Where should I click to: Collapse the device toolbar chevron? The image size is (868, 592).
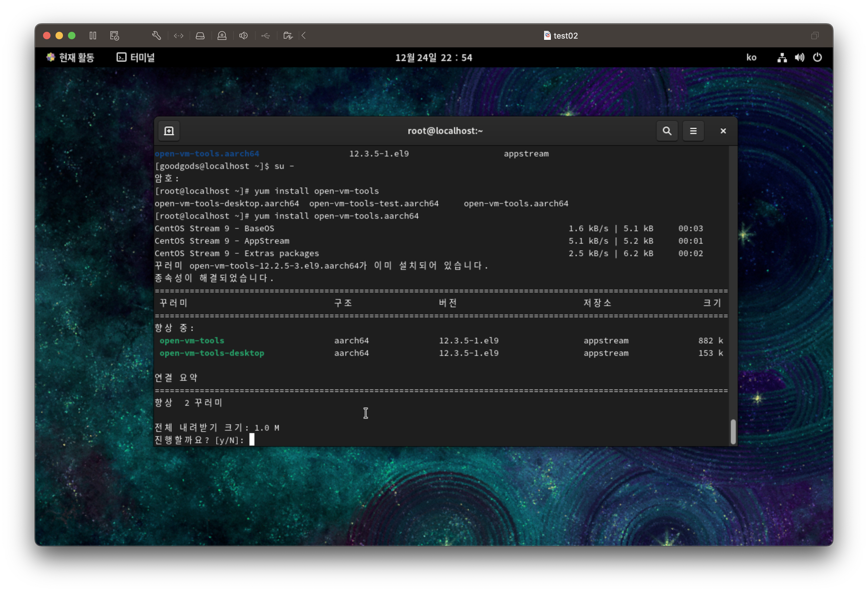304,36
